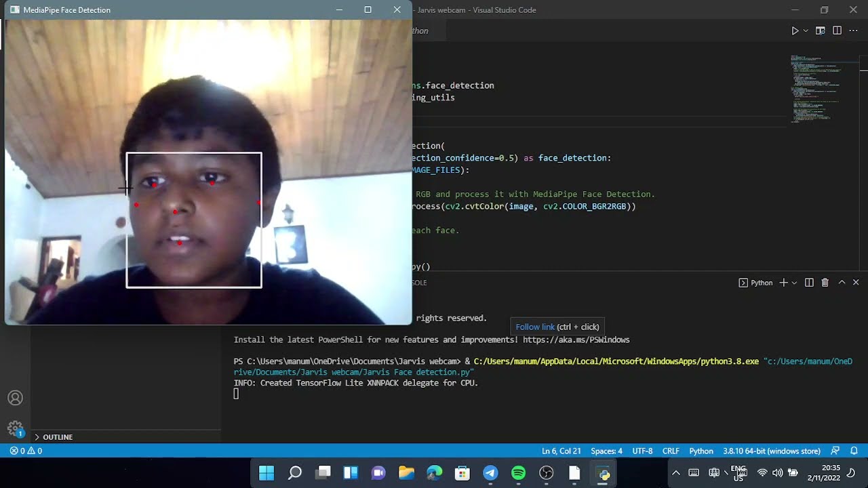Click Ln 6, Col 21 in status bar
This screenshot has height=488, width=868.
561,451
